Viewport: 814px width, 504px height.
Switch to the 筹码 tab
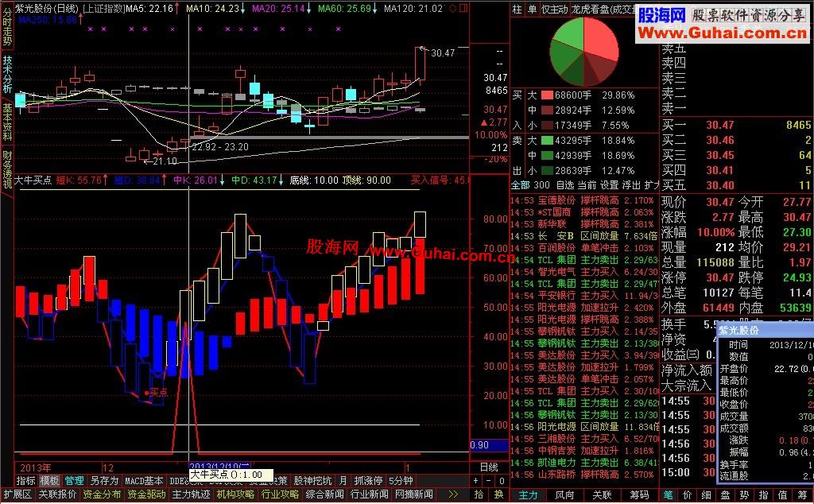(639, 495)
